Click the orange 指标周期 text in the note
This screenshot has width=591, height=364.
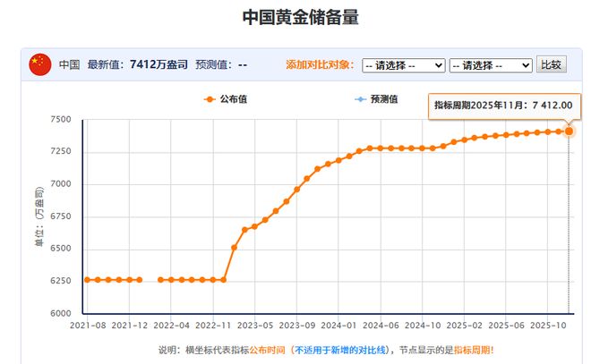(472, 350)
